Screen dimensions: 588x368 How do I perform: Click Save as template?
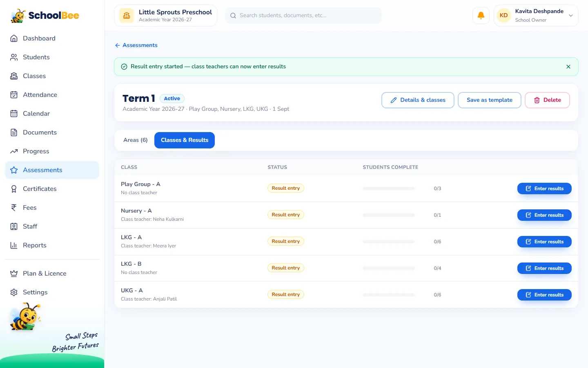pos(489,100)
